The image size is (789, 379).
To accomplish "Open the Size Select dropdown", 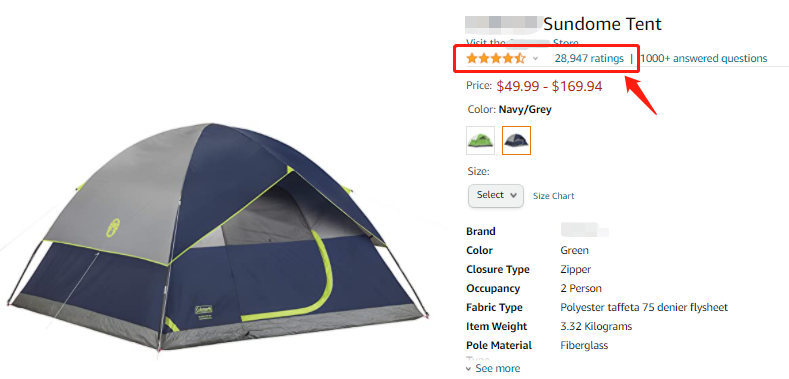I will click(x=496, y=195).
